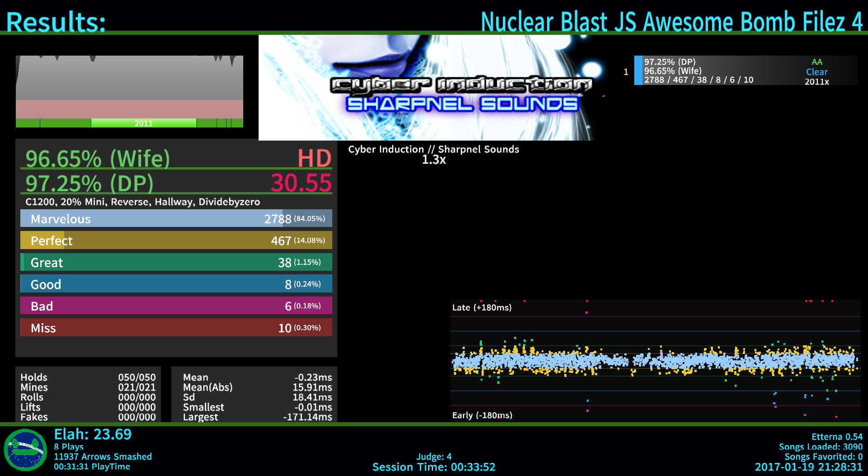Screen dimensions: 868x476
Task: Click the Cyber Induction song banner
Action: coord(426,88)
